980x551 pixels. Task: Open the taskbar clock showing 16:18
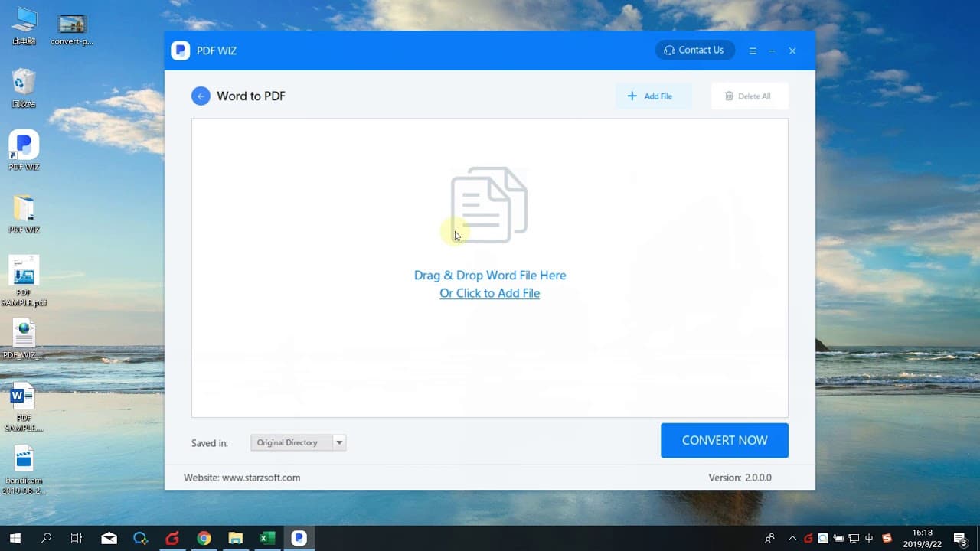pos(923,538)
